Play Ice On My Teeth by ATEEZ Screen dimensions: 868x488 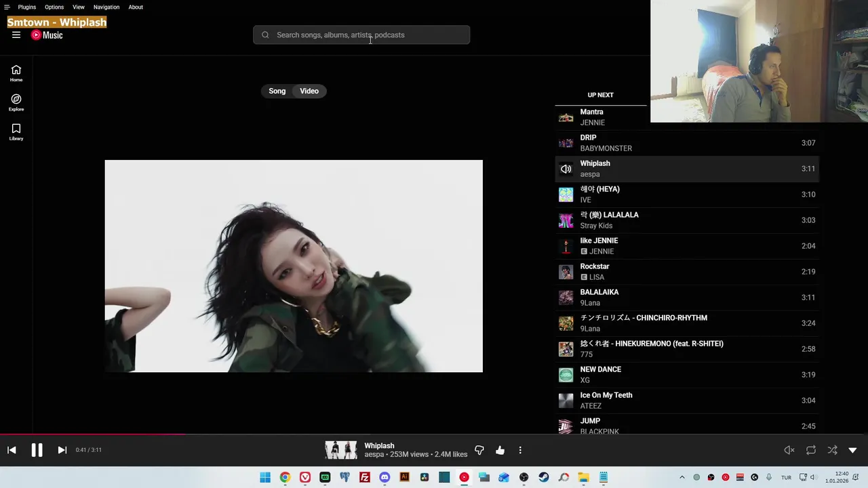click(687, 401)
